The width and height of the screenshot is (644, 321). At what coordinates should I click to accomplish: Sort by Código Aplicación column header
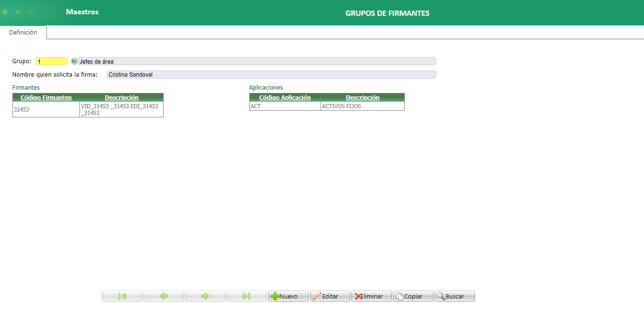tap(285, 97)
